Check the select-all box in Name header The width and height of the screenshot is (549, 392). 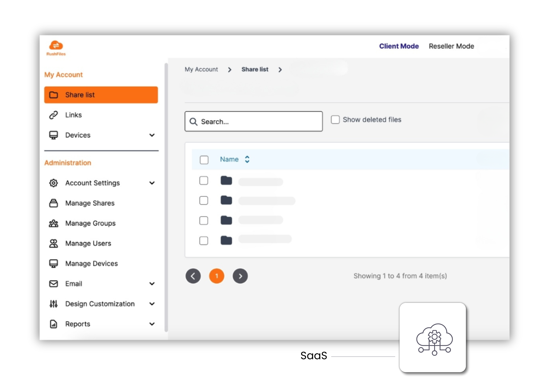point(204,160)
